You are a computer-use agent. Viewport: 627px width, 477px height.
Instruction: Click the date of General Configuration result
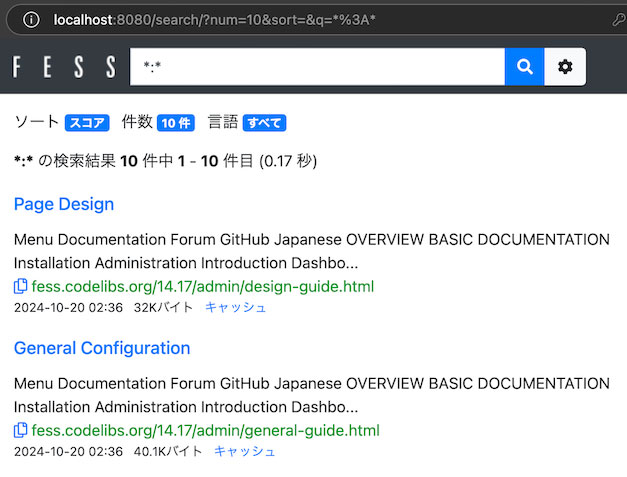[x=68, y=451]
